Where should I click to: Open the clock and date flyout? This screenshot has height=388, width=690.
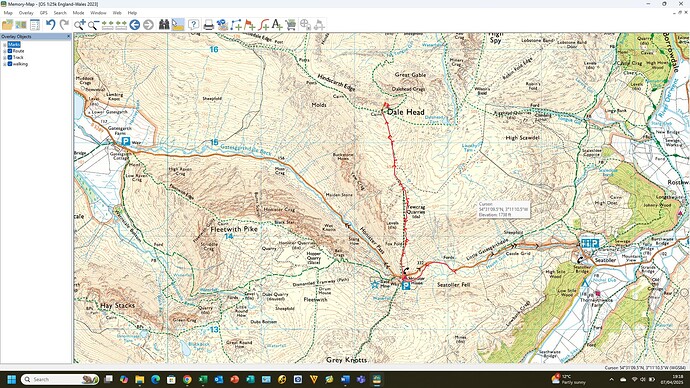pyautogui.click(x=672, y=379)
